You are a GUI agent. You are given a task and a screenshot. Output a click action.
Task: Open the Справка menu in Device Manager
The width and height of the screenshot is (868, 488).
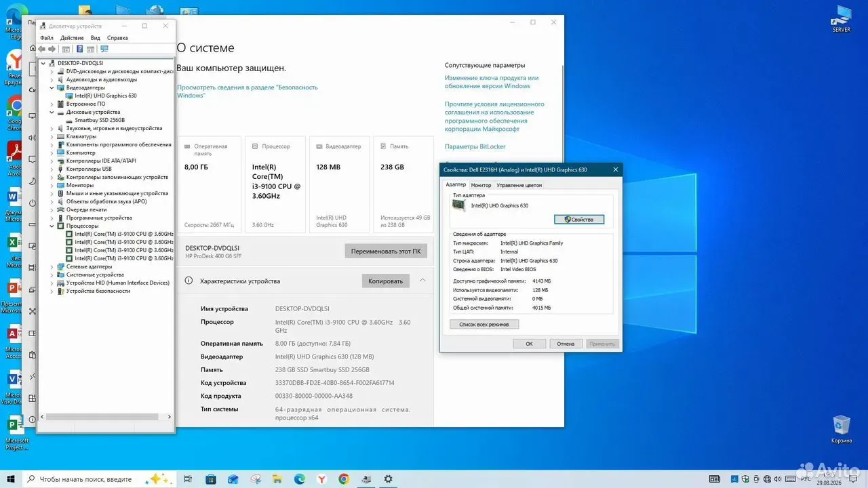[117, 38]
